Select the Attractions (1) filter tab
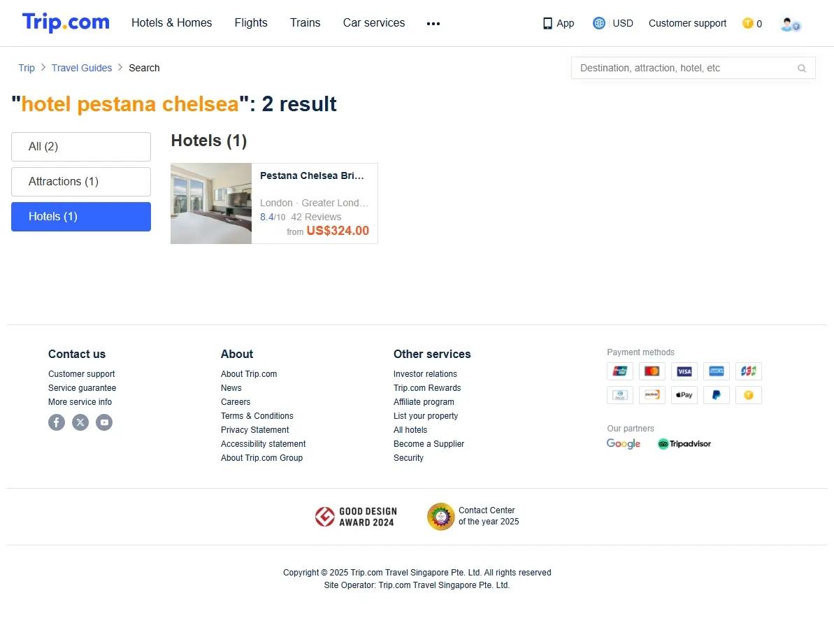 point(81,182)
